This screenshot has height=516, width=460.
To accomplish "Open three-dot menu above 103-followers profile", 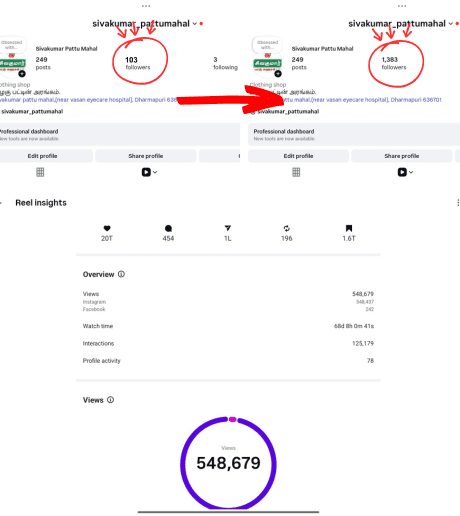I will [146, 6].
